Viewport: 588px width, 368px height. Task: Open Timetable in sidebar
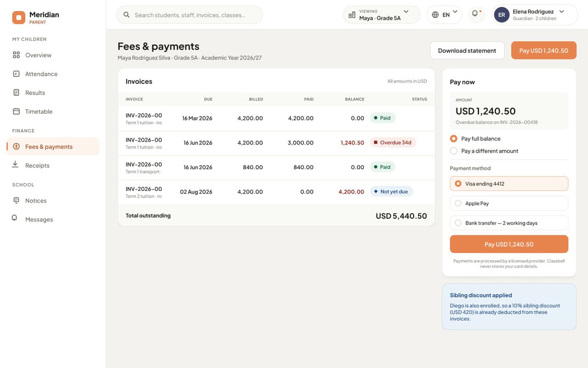pyautogui.click(x=53, y=111)
